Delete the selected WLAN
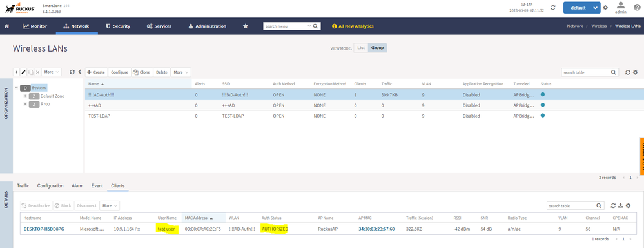 coord(162,72)
